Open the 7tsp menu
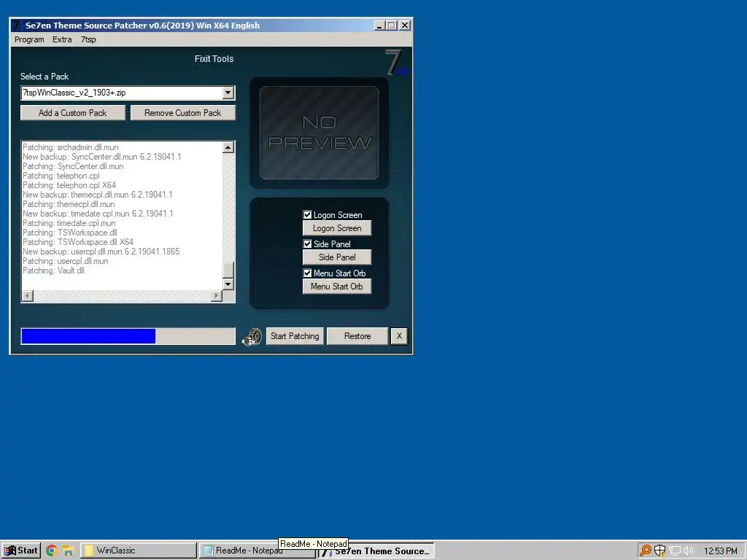747x560 pixels. click(x=88, y=39)
